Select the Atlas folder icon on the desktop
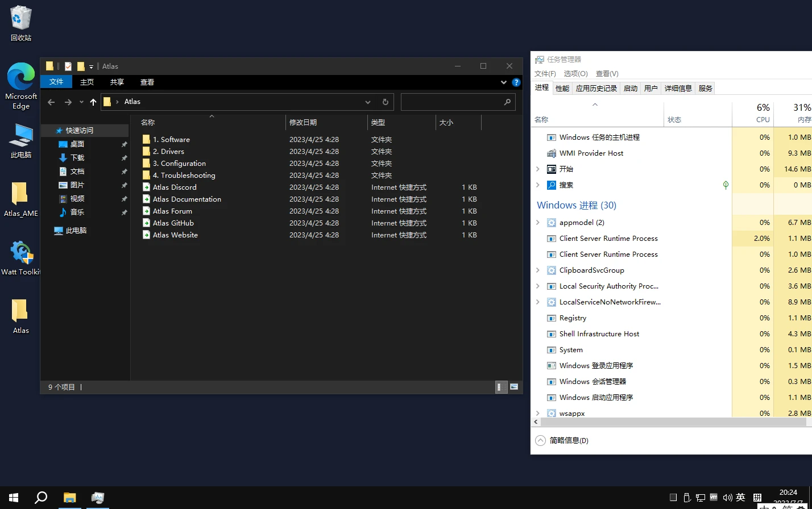The height and width of the screenshot is (509, 812). 21,316
